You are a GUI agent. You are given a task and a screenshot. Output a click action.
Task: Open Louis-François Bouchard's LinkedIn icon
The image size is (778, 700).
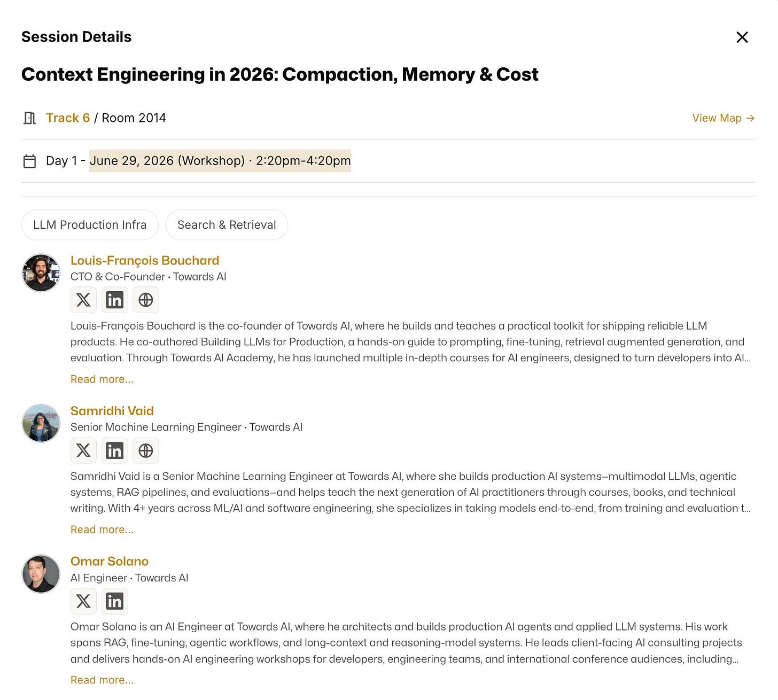[114, 300]
